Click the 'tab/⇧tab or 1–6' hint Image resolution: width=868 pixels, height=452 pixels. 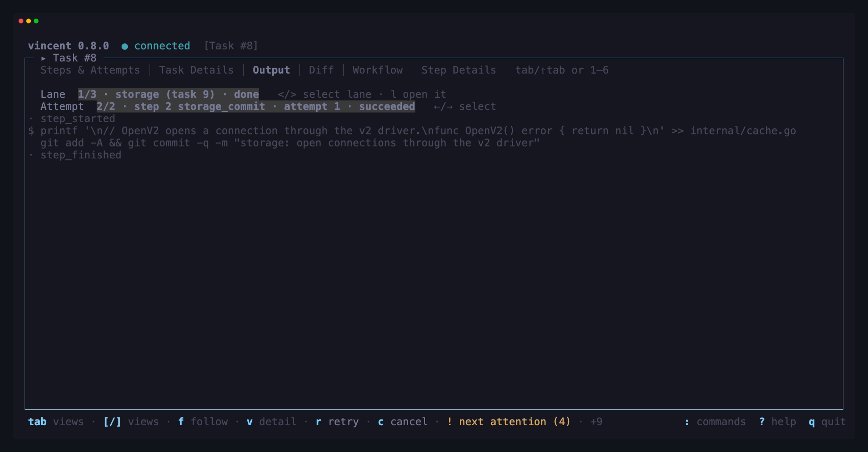562,70
